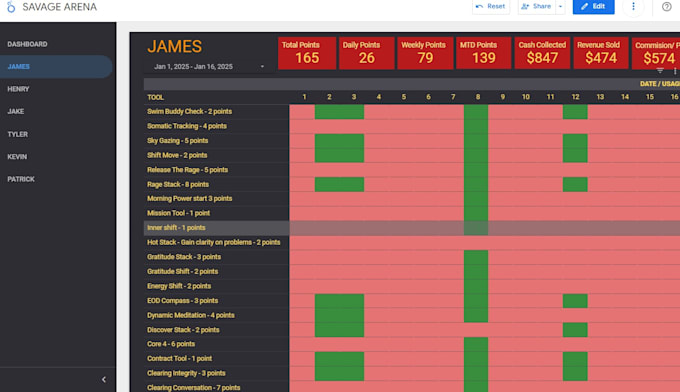
Task: Open the date range dropdown
Action: [x=209, y=66]
